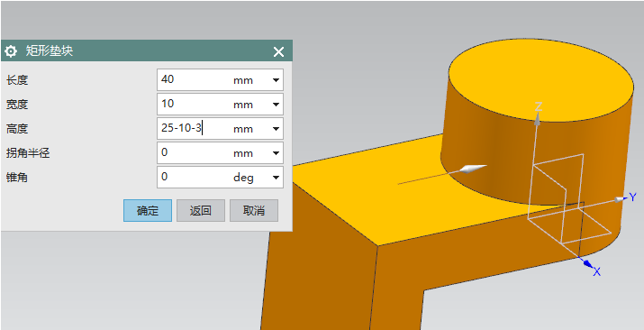The width and height of the screenshot is (644, 330).
Task: Close the 矩形垫块 dialog
Action: (279, 51)
